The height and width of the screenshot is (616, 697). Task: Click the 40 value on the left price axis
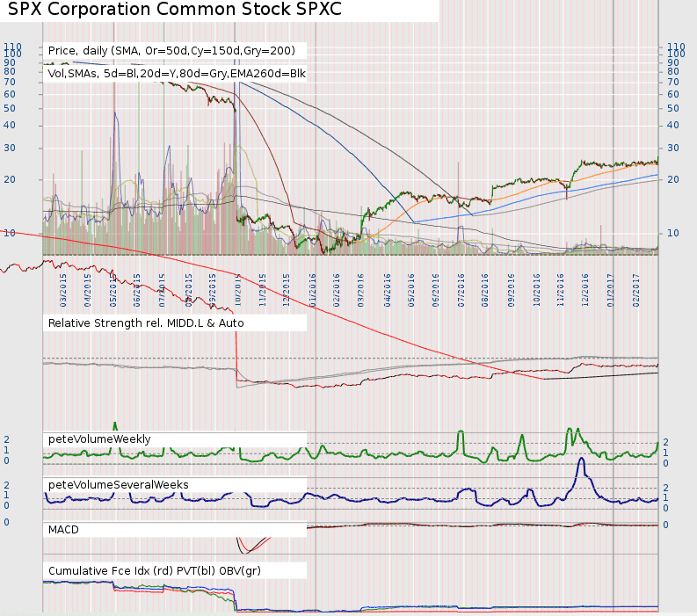click(x=10, y=125)
